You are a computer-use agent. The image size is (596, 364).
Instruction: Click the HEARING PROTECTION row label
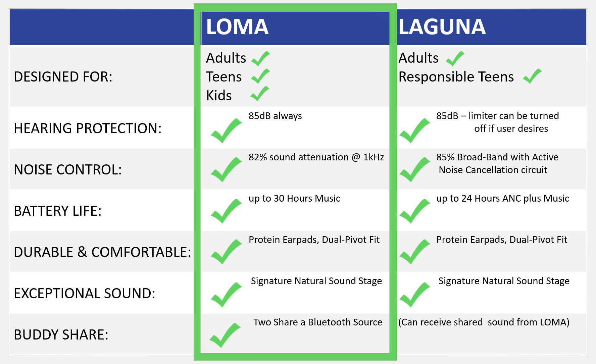88,128
